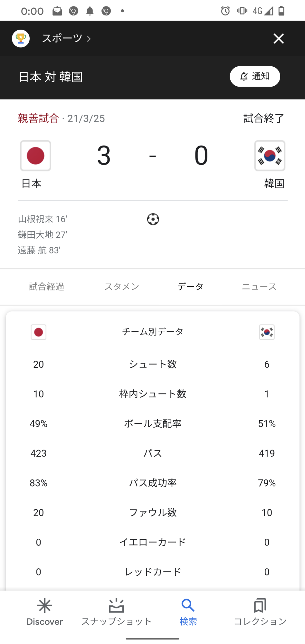
Task: Close the sports panel with X
Action: click(x=279, y=39)
